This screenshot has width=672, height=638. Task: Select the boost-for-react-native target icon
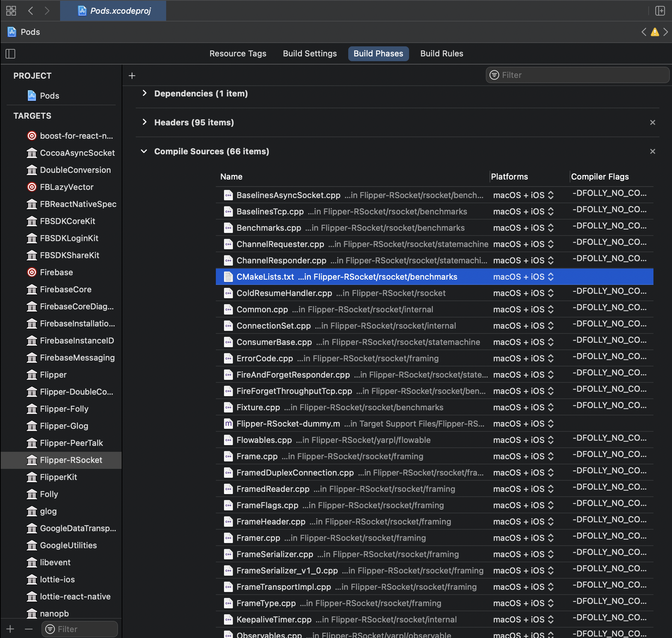click(32, 136)
